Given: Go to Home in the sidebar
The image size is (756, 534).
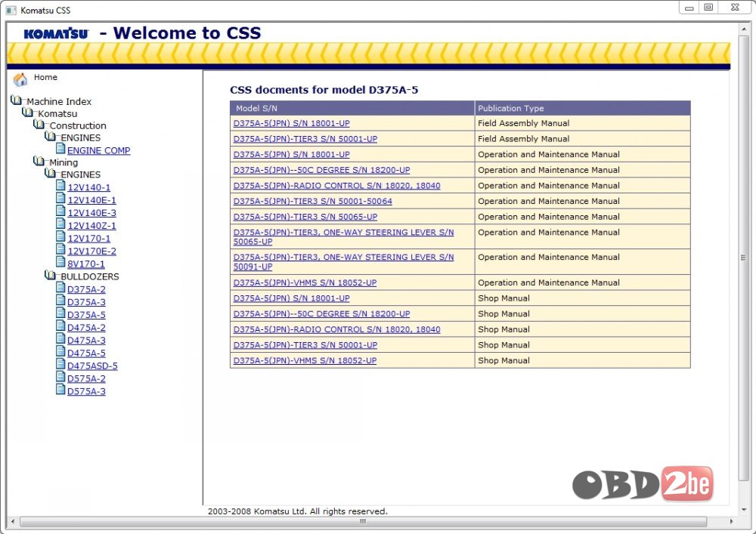Looking at the screenshot, I should click(x=45, y=77).
